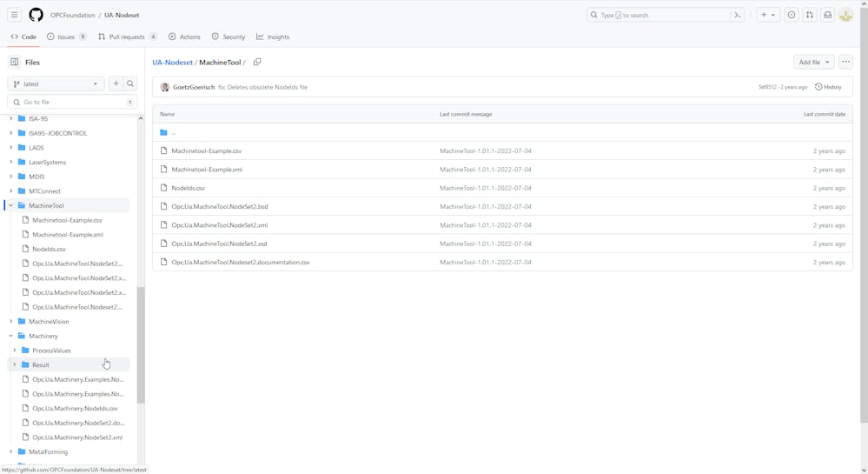View commit History
868x474 pixels.
(x=828, y=87)
